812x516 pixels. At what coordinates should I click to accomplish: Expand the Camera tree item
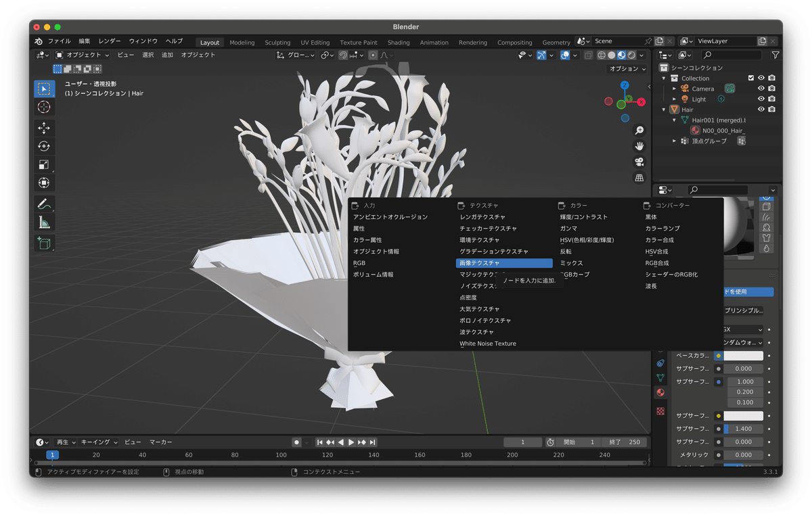674,89
